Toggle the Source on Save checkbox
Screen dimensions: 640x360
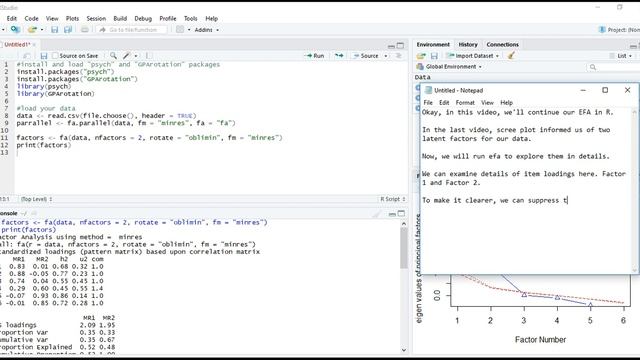pos(55,56)
